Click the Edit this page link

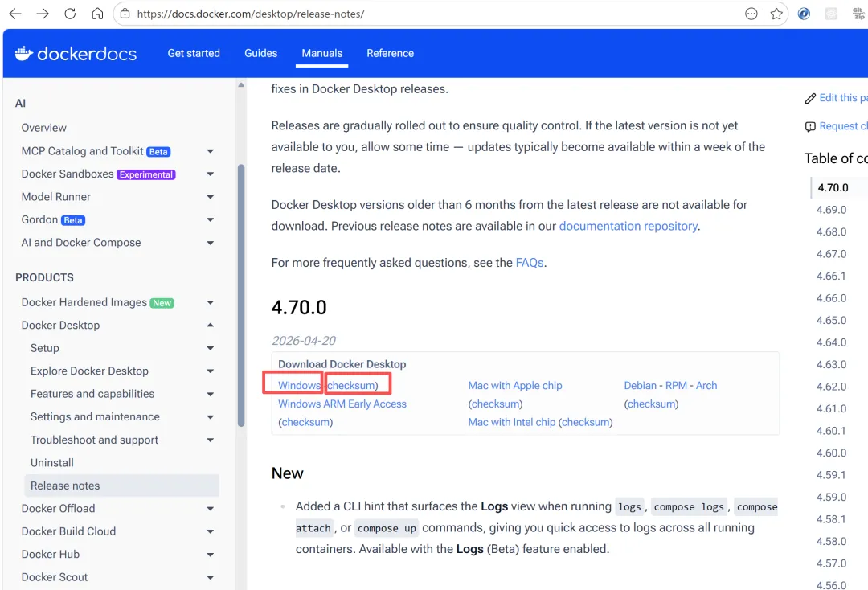pos(843,98)
